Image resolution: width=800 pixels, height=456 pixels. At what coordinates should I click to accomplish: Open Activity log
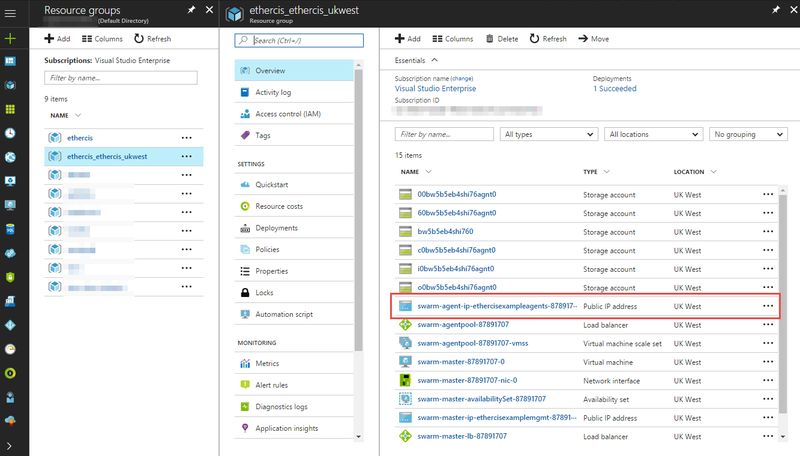(x=294, y=92)
